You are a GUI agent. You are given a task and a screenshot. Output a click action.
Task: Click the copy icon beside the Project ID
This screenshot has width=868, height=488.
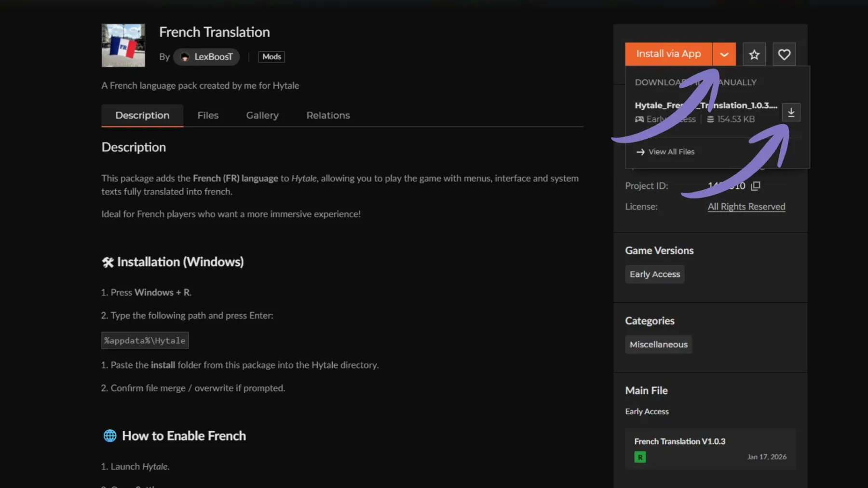coord(755,185)
